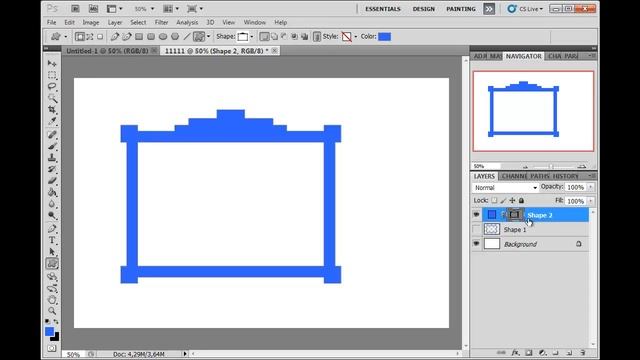Click the black background color swatch

pyautogui.click(x=56, y=337)
